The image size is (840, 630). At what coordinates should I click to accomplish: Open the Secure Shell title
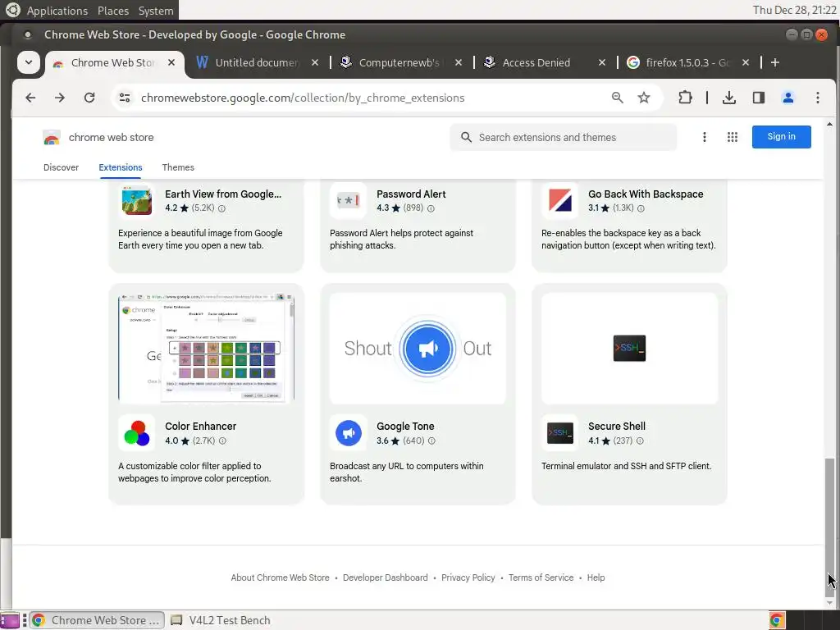[617, 427]
